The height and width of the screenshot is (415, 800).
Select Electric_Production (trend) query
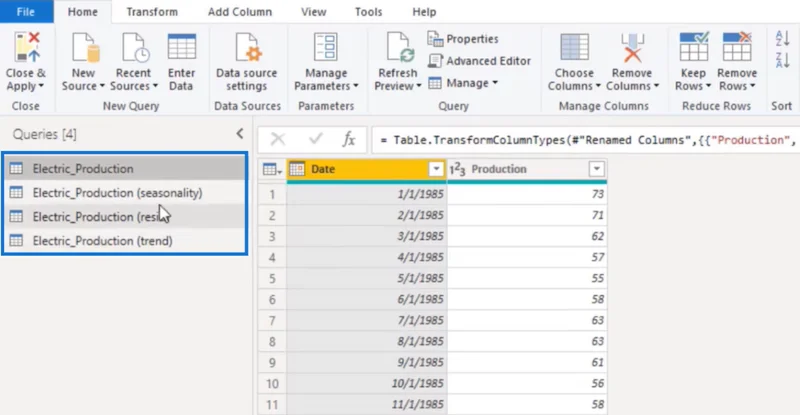tap(125, 240)
